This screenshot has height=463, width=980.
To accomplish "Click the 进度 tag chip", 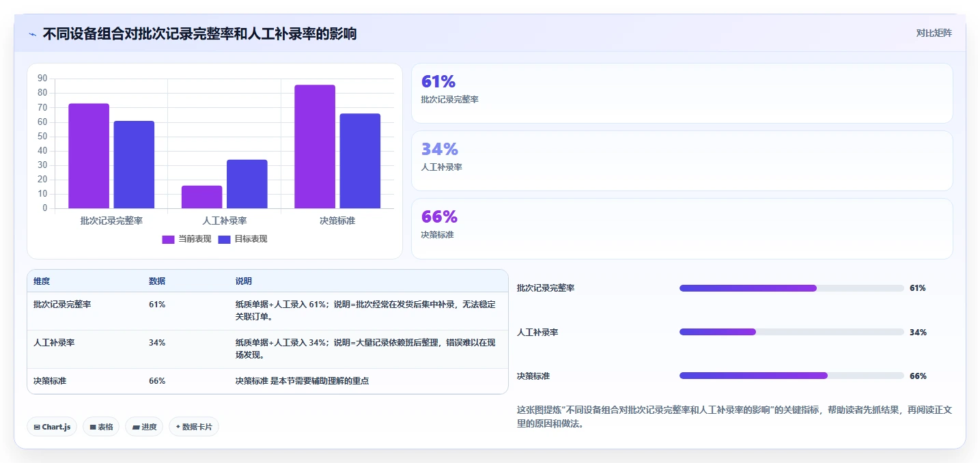I will point(144,427).
